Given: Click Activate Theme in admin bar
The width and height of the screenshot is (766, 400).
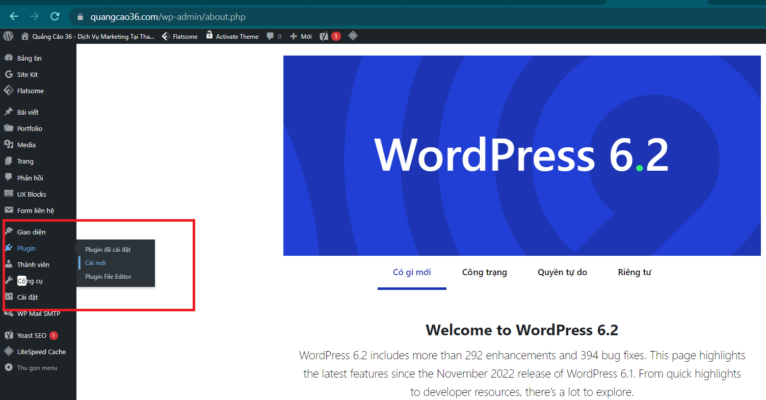Looking at the screenshot, I should [x=232, y=36].
